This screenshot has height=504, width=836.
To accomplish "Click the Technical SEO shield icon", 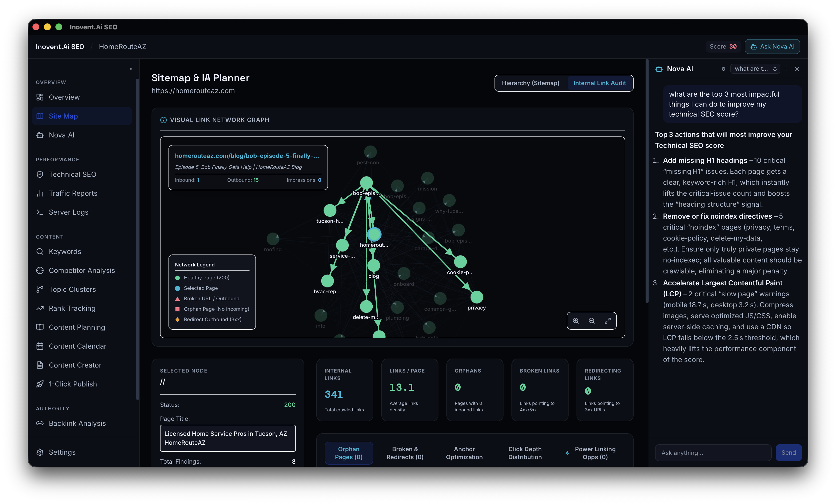I will coord(40,174).
